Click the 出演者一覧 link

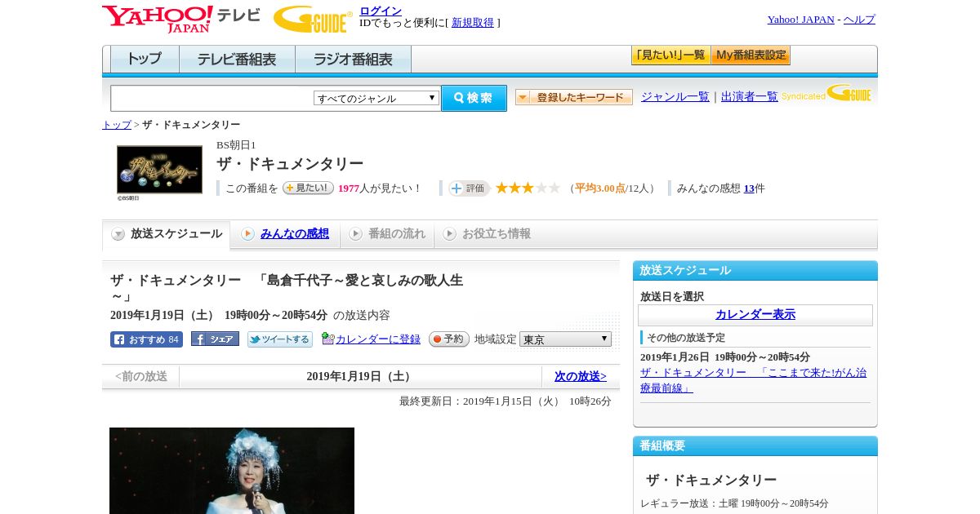[x=750, y=97]
